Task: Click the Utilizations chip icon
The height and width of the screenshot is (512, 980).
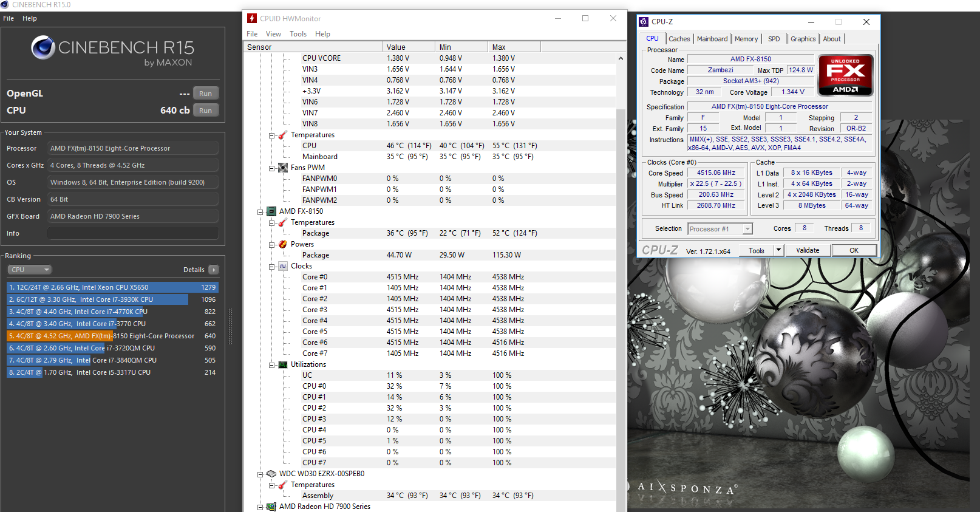Action: [x=283, y=364]
